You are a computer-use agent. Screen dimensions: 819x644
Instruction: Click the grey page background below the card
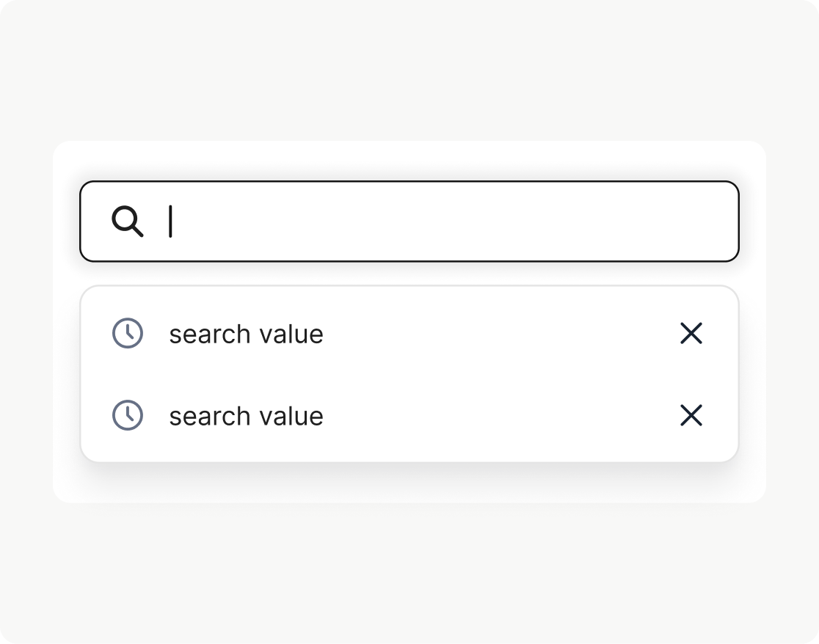coord(409,572)
